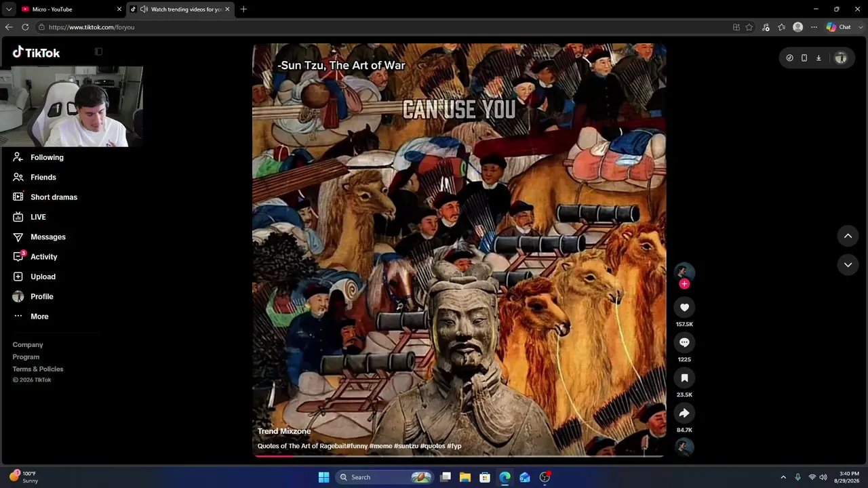Viewport: 868px width, 488px height.
Task: Show hidden system tray icons
Action: pos(783,477)
